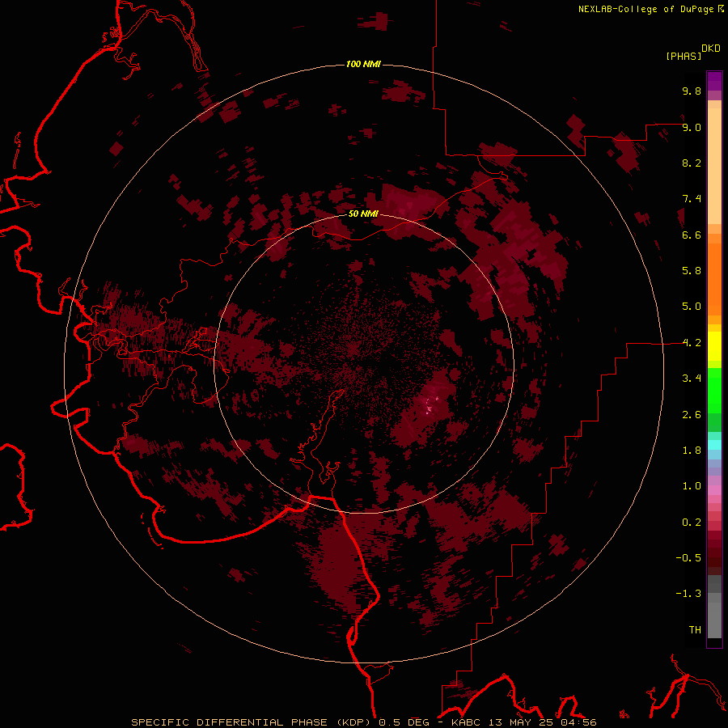The image size is (728, 728).
Task: Click the 9.8 value on the color scale
Action: tap(692, 91)
